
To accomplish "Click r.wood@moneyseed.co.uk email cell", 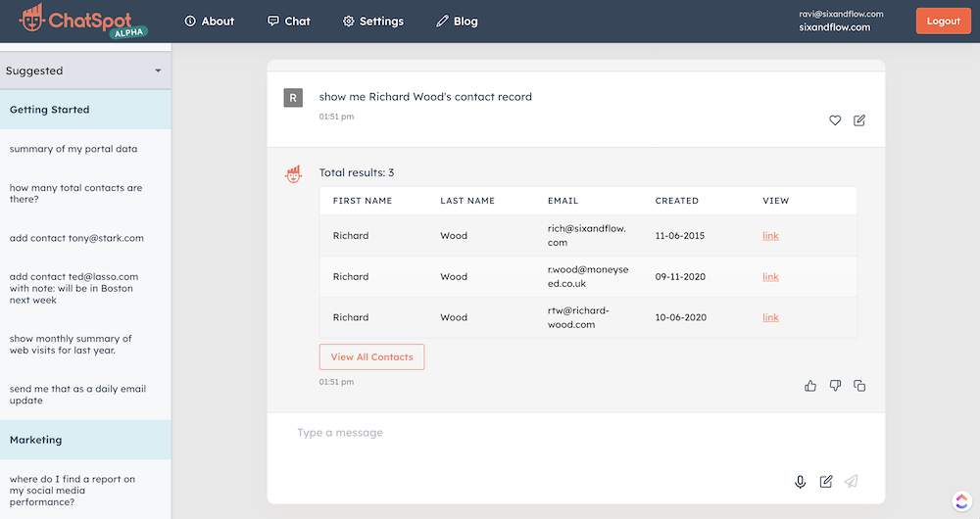I will (x=588, y=277).
